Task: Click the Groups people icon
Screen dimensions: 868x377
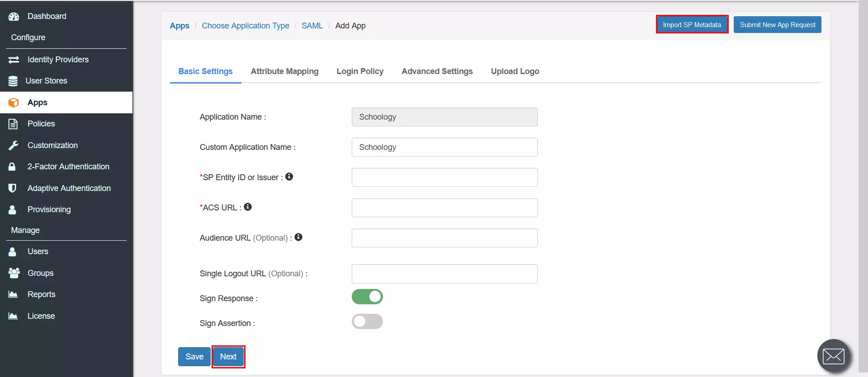Action: pyautogui.click(x=14, y=273)
